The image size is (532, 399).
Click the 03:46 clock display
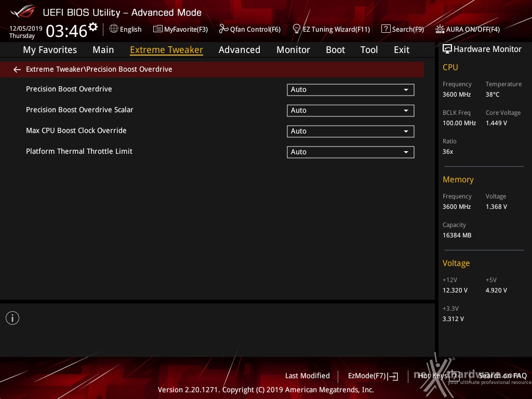coord(66,31)
